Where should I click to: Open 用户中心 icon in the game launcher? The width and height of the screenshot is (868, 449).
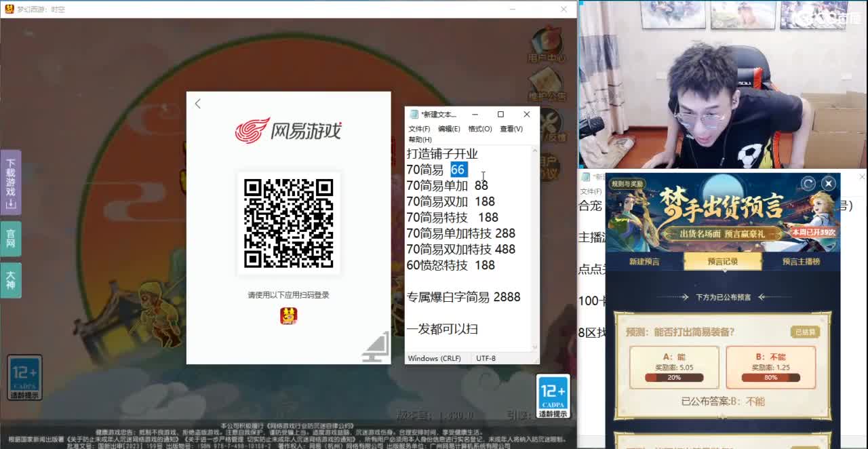[547, 45]
